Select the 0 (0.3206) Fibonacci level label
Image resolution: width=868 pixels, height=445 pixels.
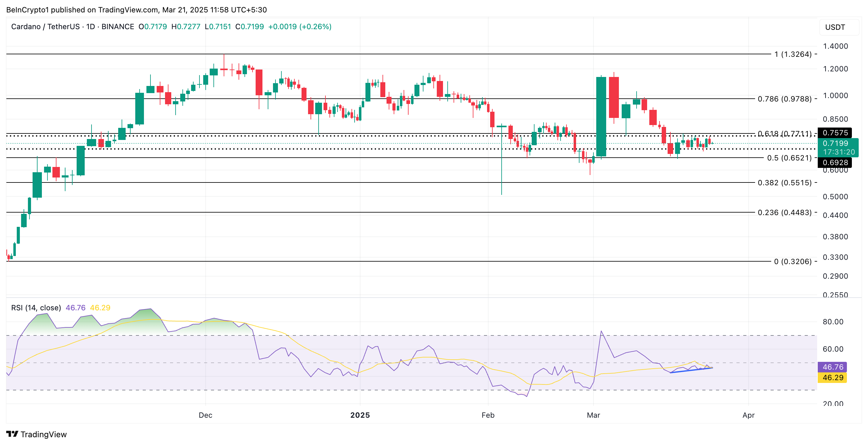793,262
